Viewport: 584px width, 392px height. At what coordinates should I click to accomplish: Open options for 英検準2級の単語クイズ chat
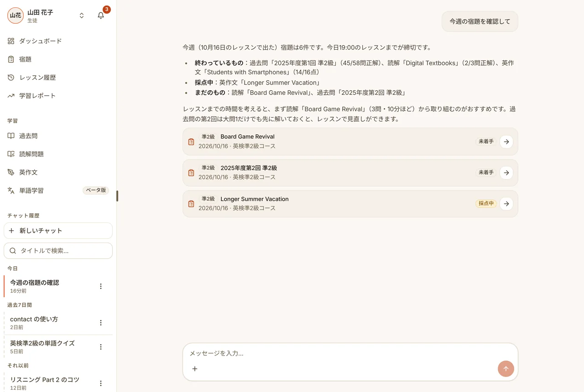[x=101, y=347]
